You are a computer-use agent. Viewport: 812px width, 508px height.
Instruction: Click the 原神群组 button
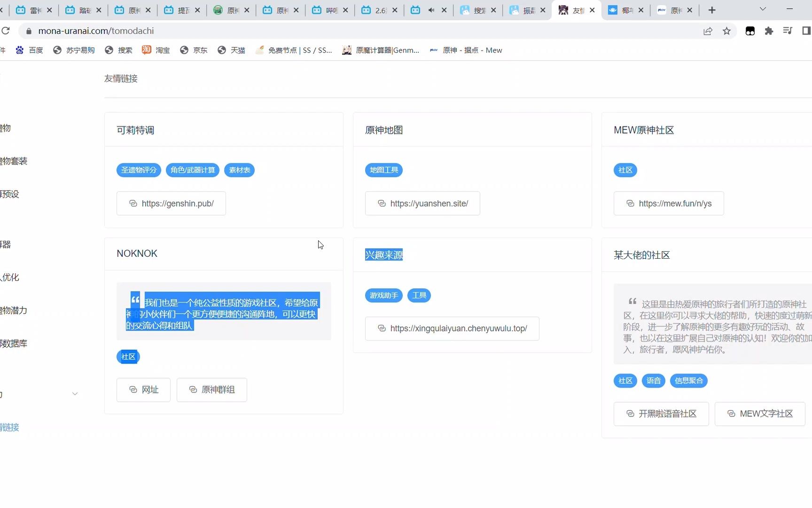pyautogui.click(x=212, y=389)
